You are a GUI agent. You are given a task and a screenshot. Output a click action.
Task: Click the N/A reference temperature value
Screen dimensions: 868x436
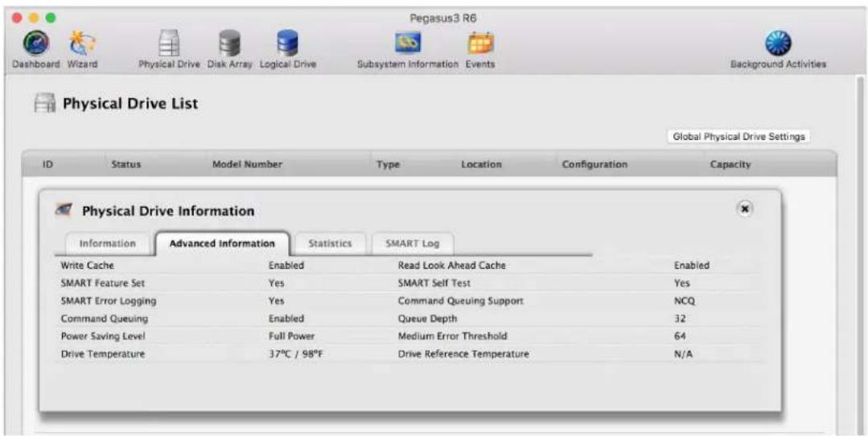pos(683,354)
